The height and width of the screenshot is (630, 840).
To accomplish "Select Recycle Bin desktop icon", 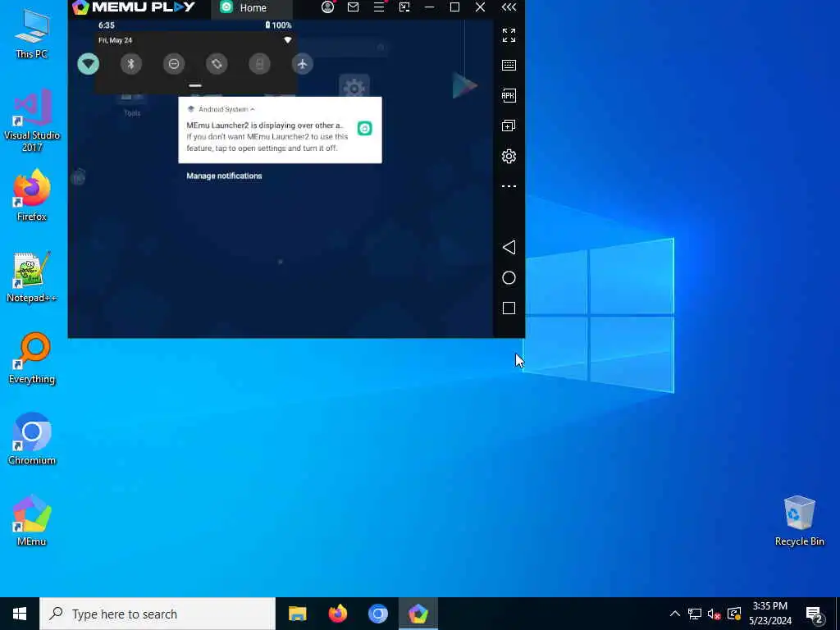I will [x=799, y=521].
